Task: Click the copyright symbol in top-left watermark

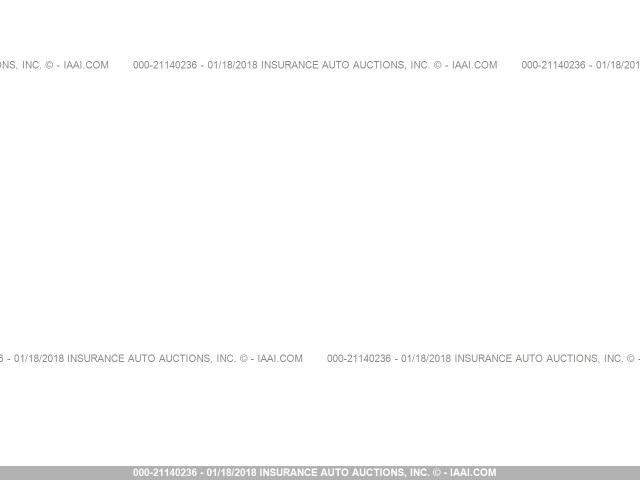Action: 49,65
